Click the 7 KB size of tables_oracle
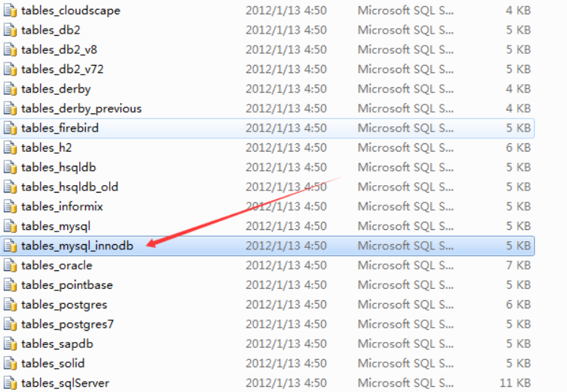 pyautogui.click(x=518, y=265)
